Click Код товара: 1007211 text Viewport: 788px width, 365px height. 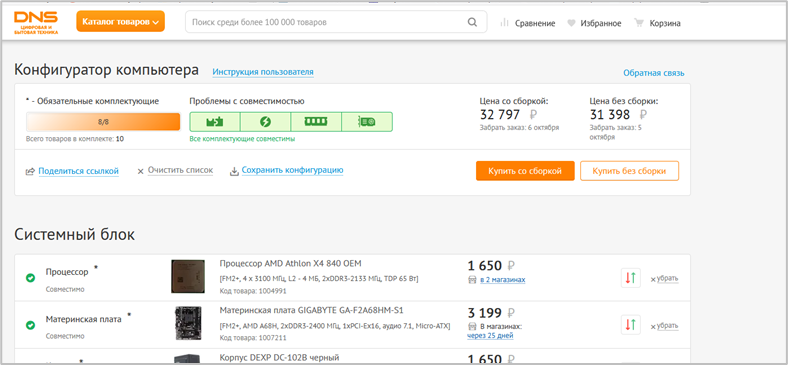(253, 338)
